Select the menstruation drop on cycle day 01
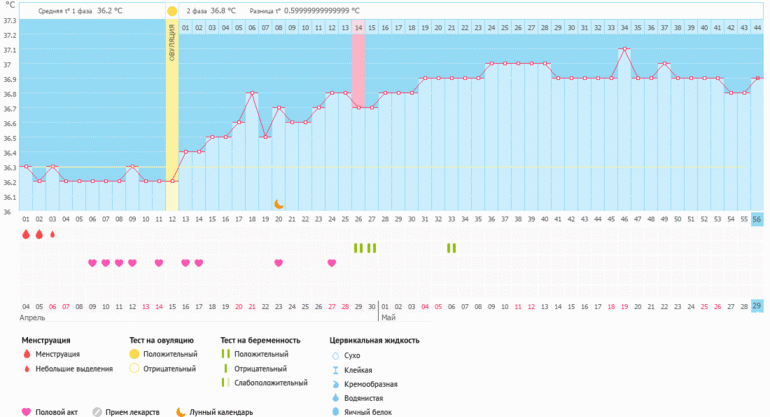The height and width of the screenshot is (417, 770). click(26, 234)
